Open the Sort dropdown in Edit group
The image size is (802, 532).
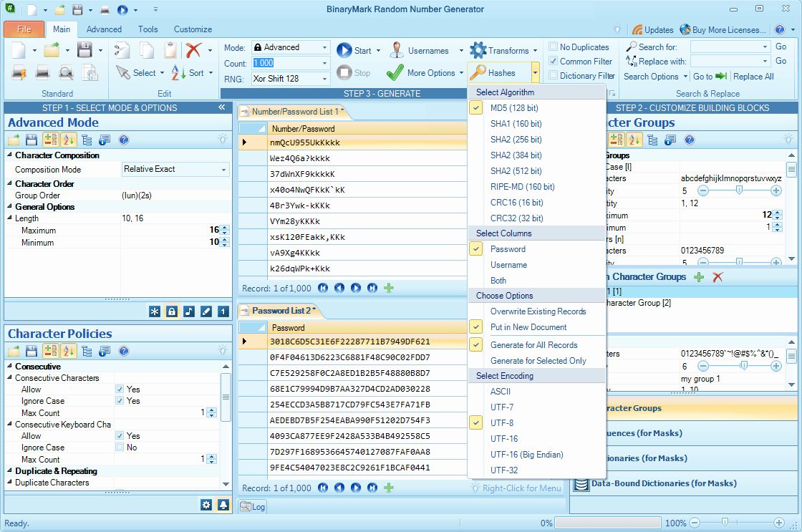(x=211, y=72)
